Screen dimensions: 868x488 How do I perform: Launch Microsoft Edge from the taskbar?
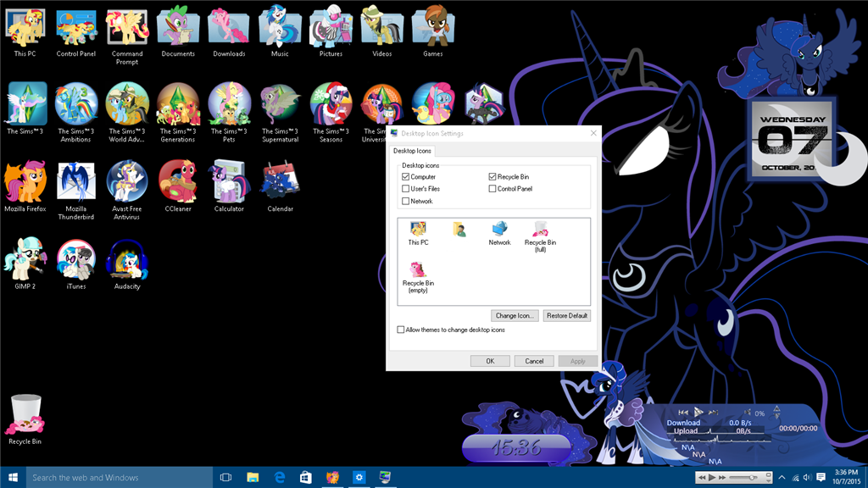point(280,478)
